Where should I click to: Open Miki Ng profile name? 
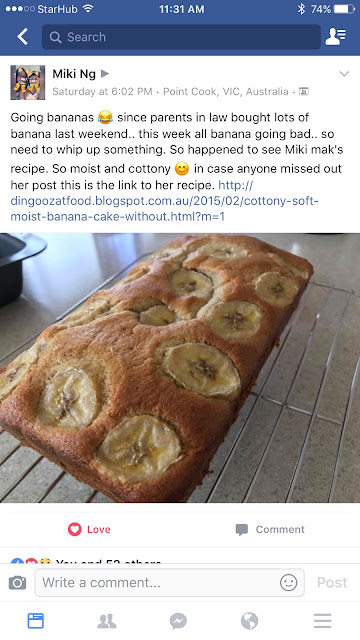pyautogui.click(x=74, y=74)
